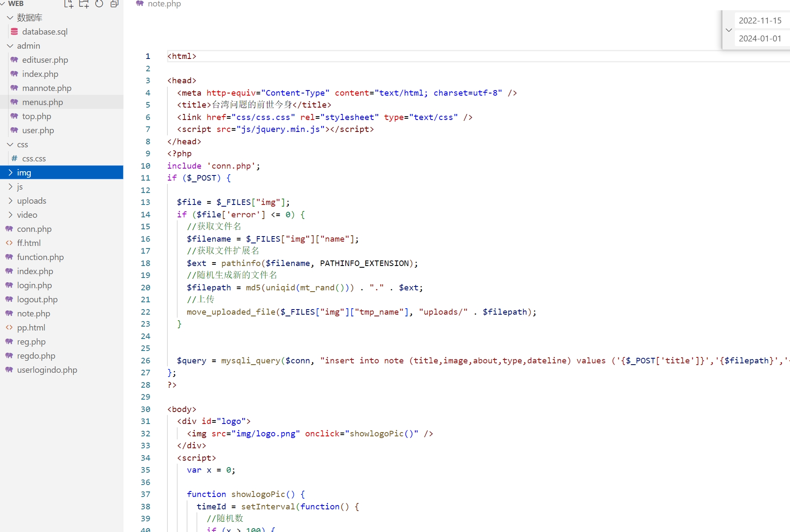Click the $file = $_FILES["img"] line
This screenshot has height=532, width=790.
pos(233,202)
